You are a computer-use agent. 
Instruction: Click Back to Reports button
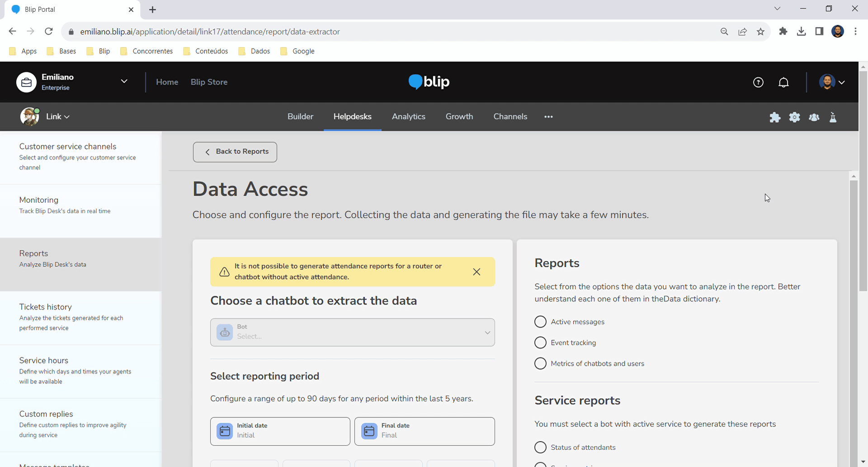235,152
